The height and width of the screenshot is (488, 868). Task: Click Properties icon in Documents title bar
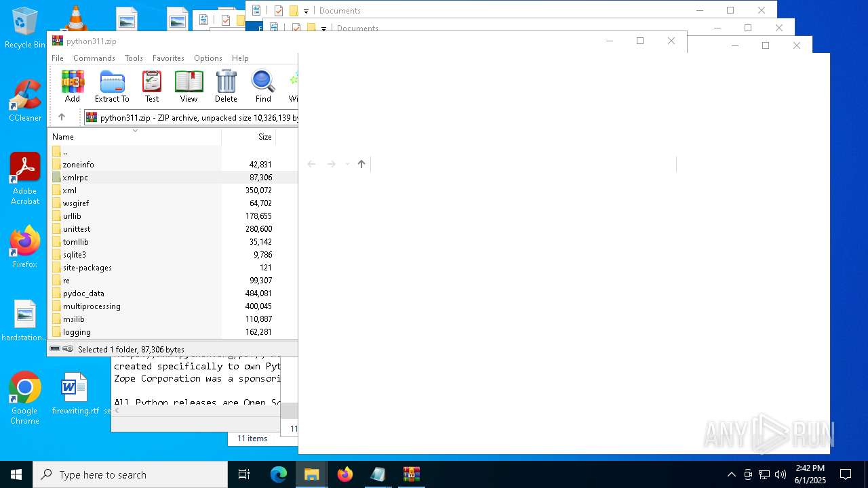pos(279,11)
